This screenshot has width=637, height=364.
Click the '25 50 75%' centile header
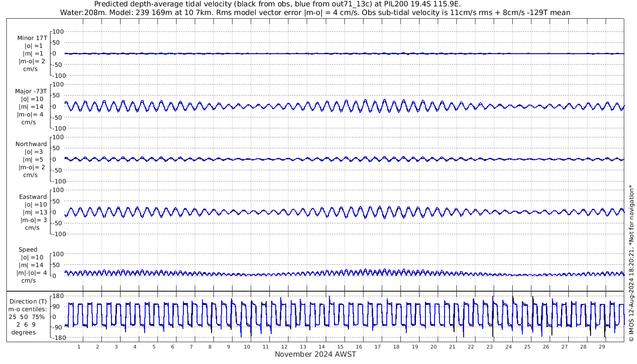click(27, 317)
